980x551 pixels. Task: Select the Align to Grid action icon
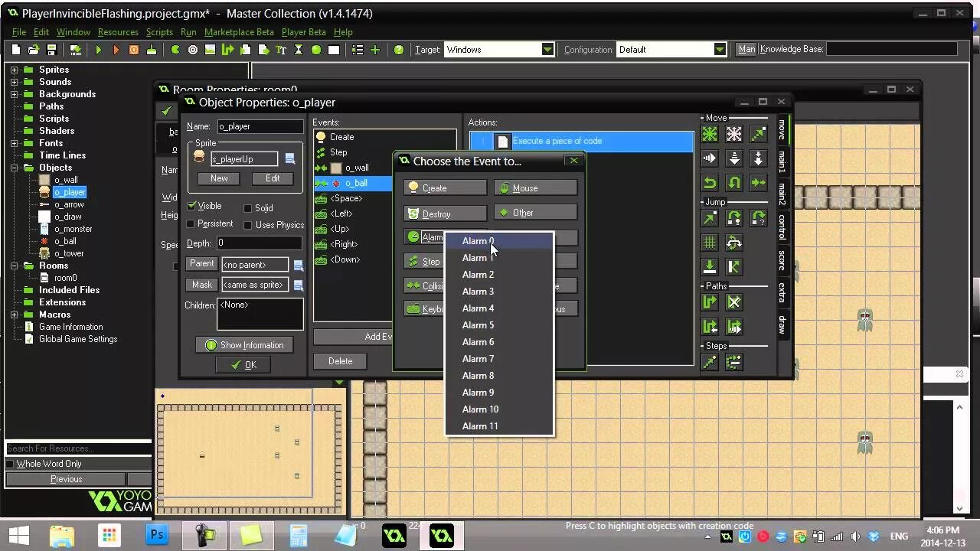pos(710,243)
